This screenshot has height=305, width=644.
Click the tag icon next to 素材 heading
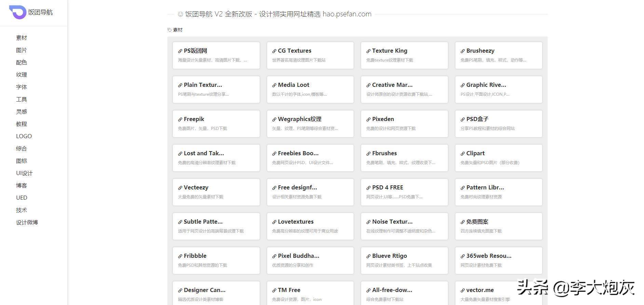tap(169, 30)
